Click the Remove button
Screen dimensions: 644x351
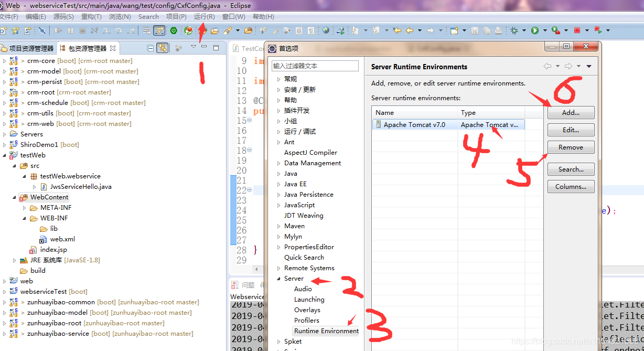(571, 147)
